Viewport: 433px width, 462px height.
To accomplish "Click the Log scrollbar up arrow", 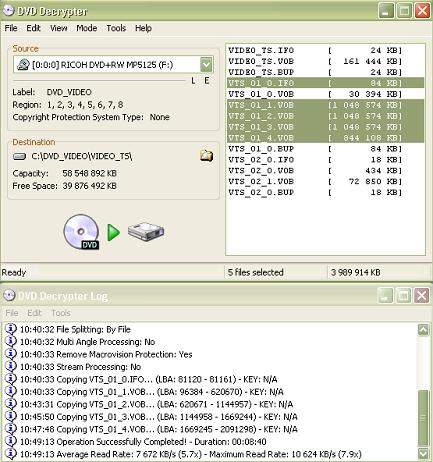I will 423,330.
